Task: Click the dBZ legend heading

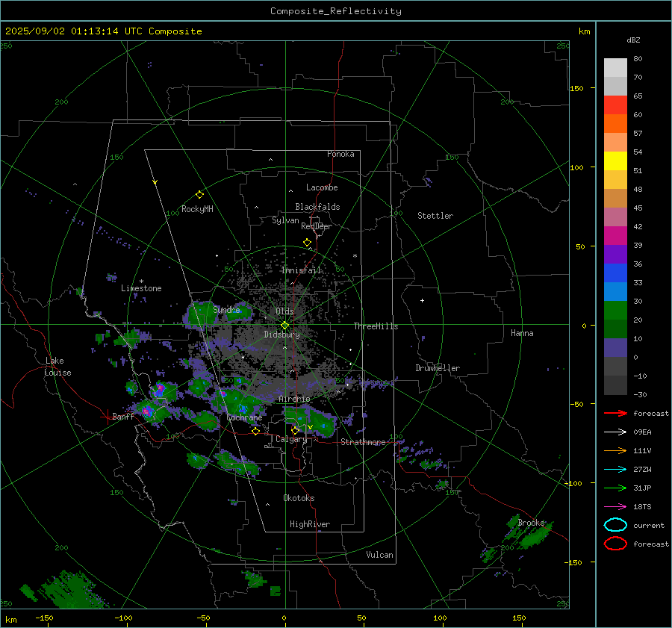Action: [x=633, y=40]
